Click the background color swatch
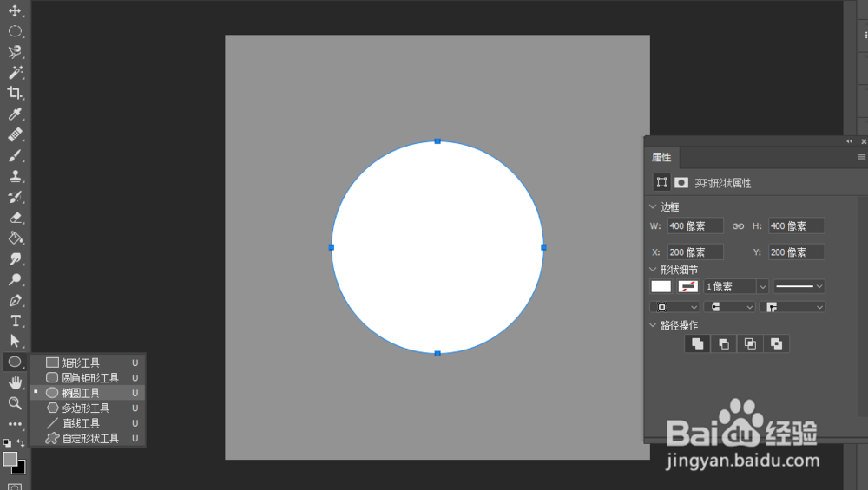 coord(21,469)
